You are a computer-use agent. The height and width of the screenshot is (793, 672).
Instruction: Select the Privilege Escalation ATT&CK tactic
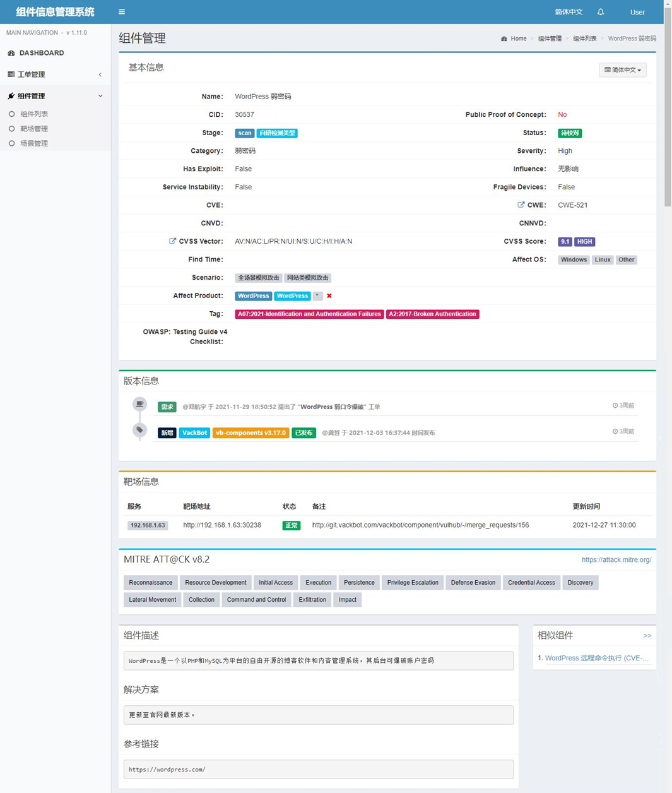click(x=413, y=583)
